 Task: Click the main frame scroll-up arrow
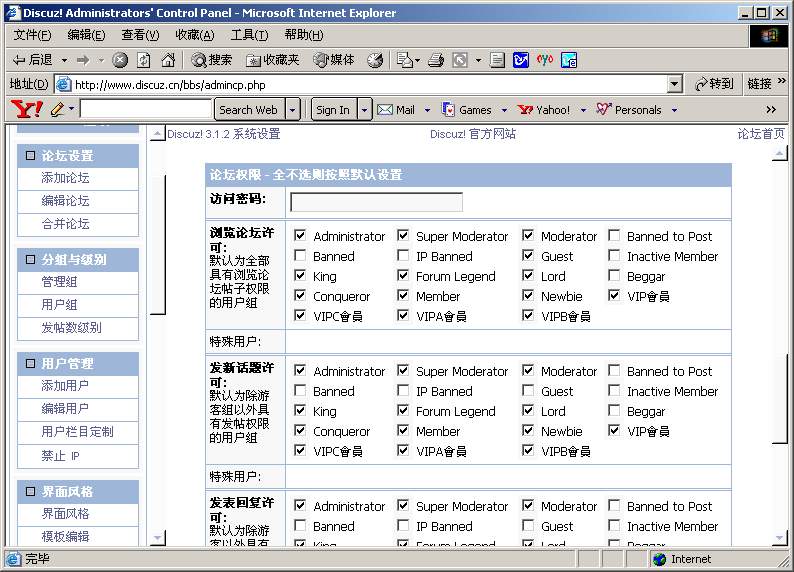(779, 153)
